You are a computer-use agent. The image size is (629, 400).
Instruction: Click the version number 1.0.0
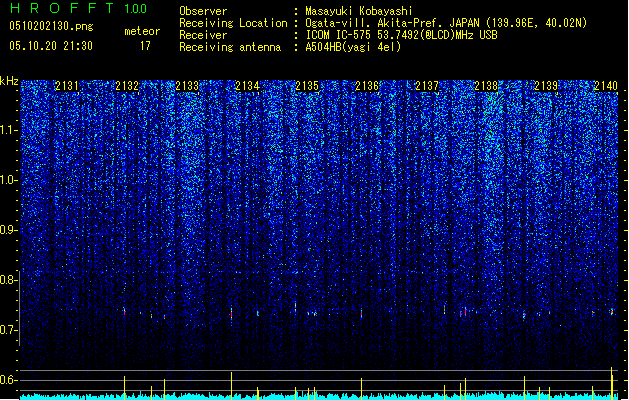click(136, 9)
